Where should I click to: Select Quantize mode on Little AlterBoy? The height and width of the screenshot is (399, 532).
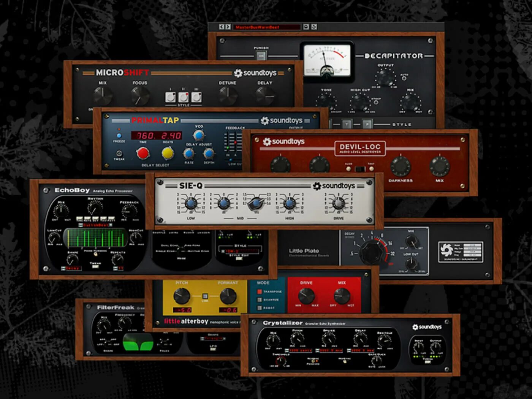click(x=260, y=300)
